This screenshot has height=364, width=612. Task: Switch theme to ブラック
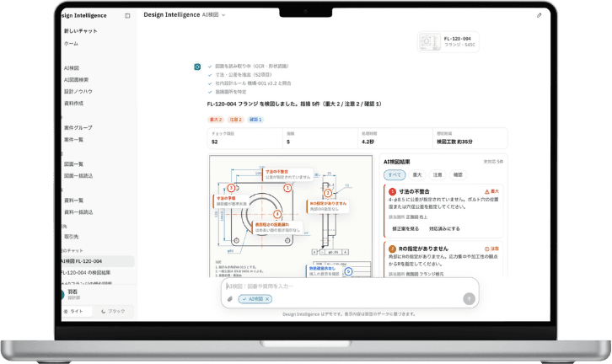(113, 311)
